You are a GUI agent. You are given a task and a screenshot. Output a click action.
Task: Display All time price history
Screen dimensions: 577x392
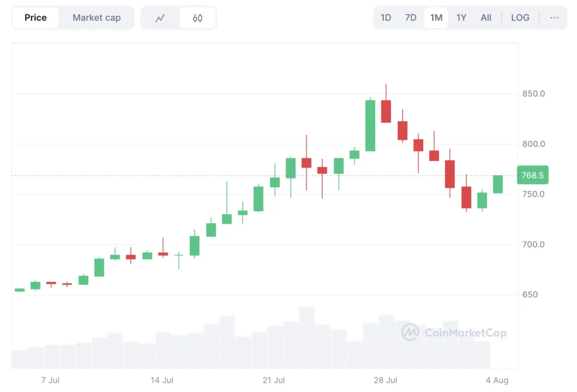tap(486, 18)
